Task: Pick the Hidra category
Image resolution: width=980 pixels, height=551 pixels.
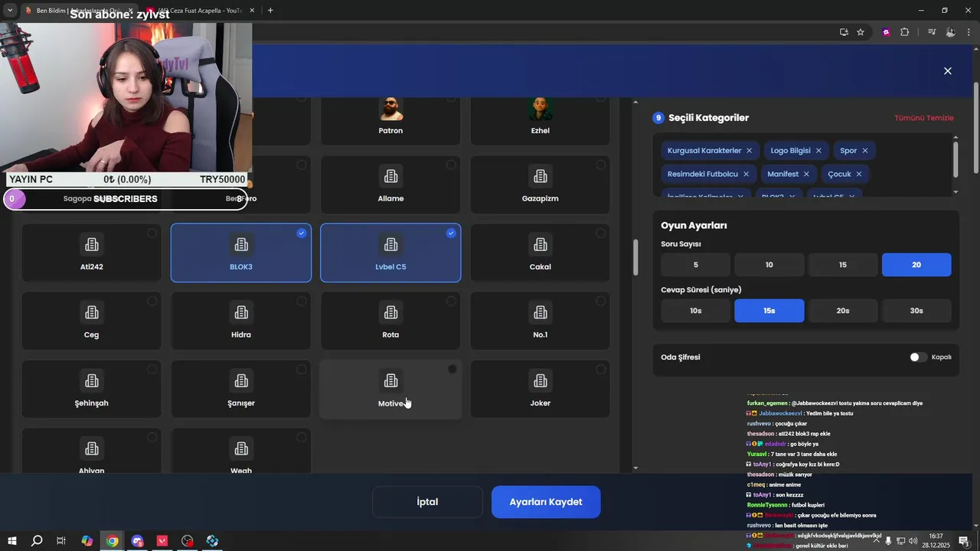Action: coord(241,321)
